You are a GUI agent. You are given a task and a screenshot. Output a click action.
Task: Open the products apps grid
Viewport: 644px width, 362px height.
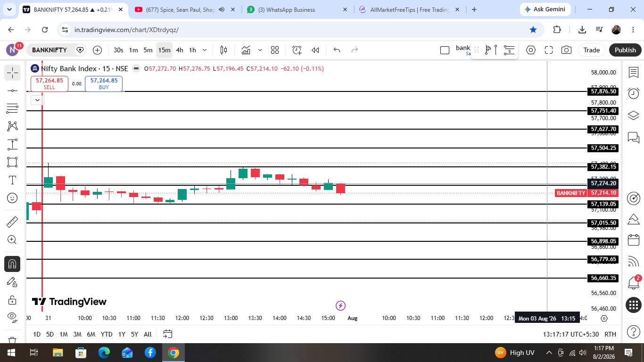point(634,304)
